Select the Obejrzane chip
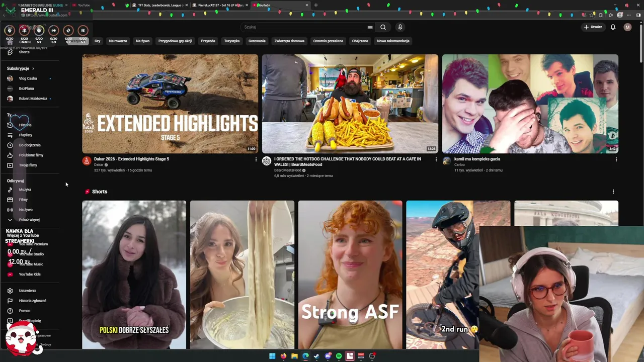Screen dimensions: 644x362 tap(360, 41)
